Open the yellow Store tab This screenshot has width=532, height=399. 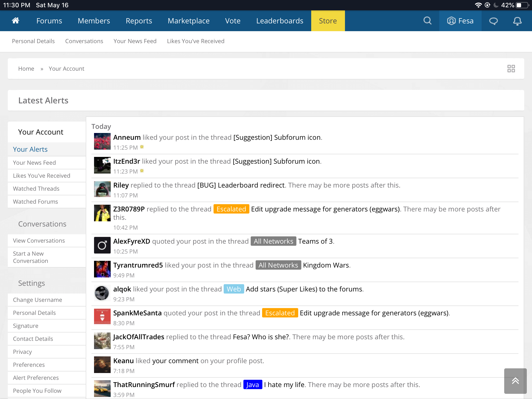coord(328,21)
